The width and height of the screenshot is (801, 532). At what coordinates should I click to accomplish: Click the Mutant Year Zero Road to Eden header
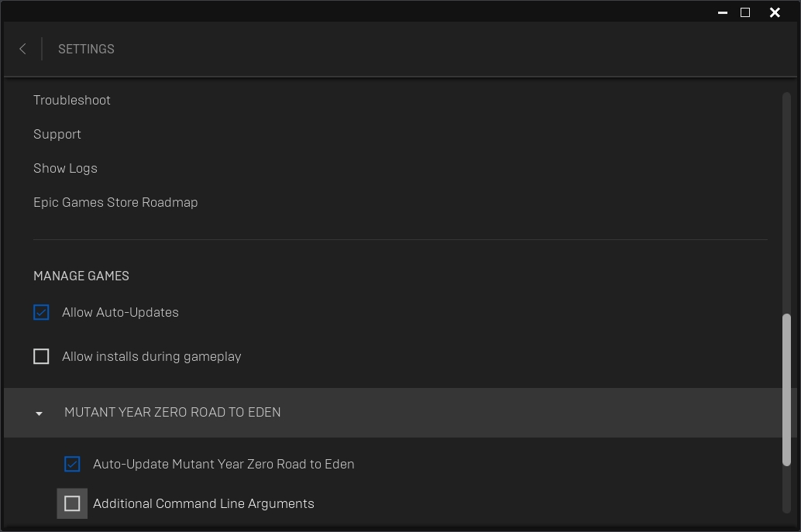point(173,412)
